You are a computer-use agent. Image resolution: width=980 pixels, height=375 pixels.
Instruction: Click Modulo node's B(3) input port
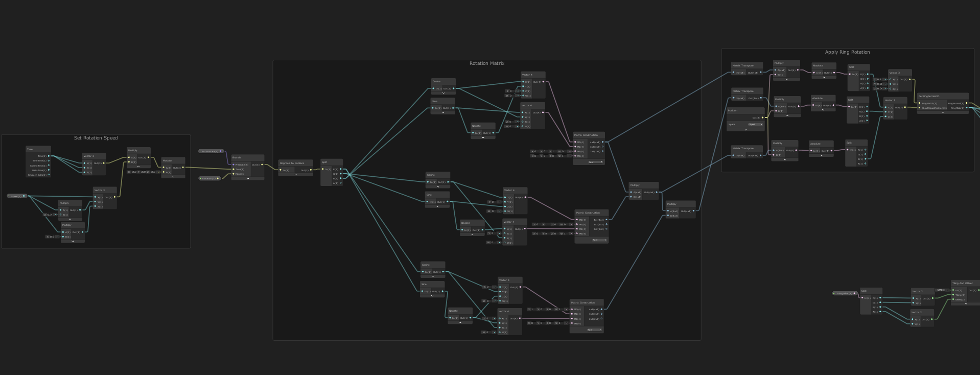click(164, 172)
